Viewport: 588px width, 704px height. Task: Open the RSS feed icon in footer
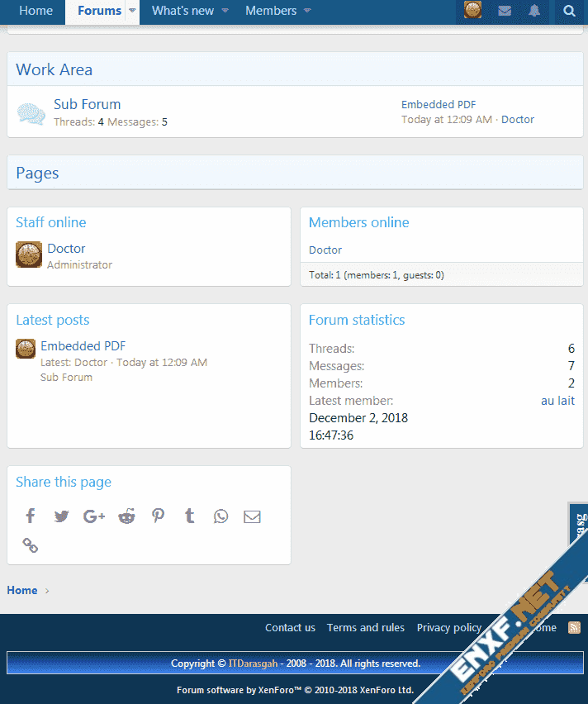pyautogui.click(x=574, y=628)
